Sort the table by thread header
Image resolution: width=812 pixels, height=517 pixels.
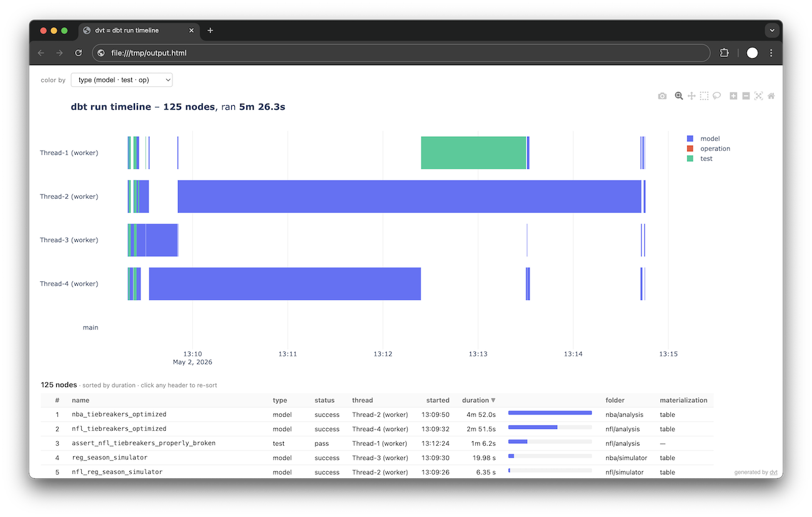pos(362,400)
